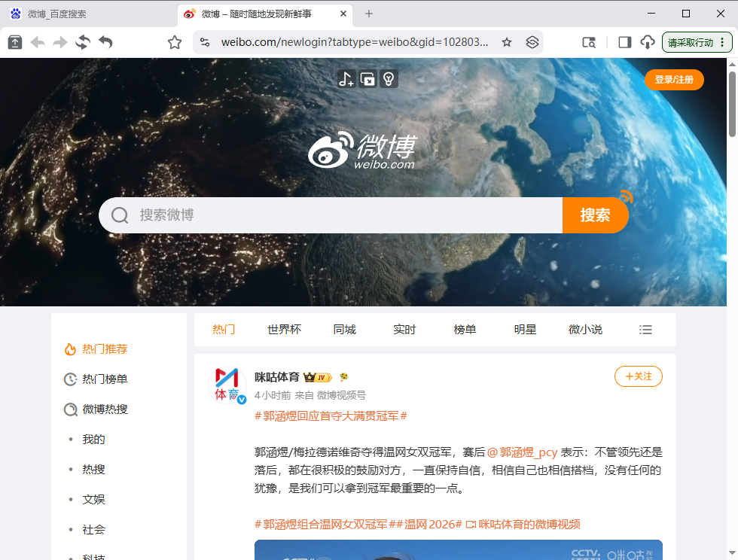Click the site info icon in address bar
738x560 pixels.
point(205,42)
